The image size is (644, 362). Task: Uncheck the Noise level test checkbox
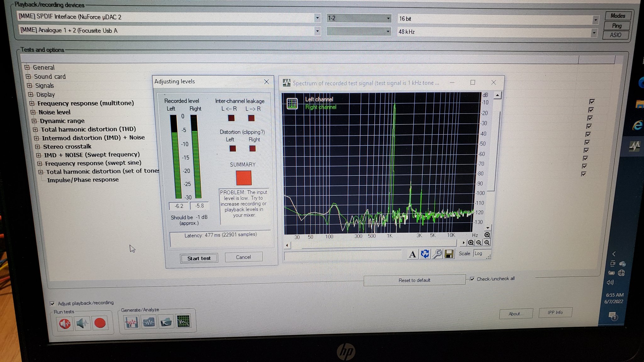591,110
